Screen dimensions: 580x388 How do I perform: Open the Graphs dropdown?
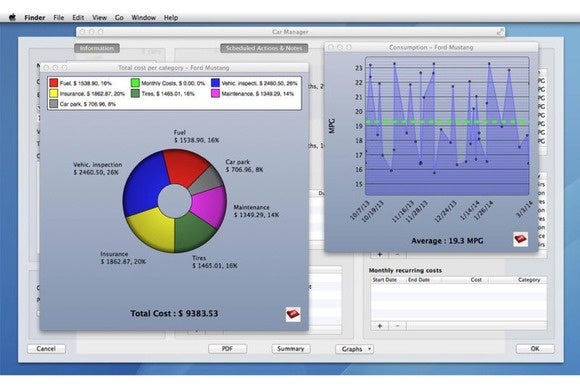click(354, 349)
